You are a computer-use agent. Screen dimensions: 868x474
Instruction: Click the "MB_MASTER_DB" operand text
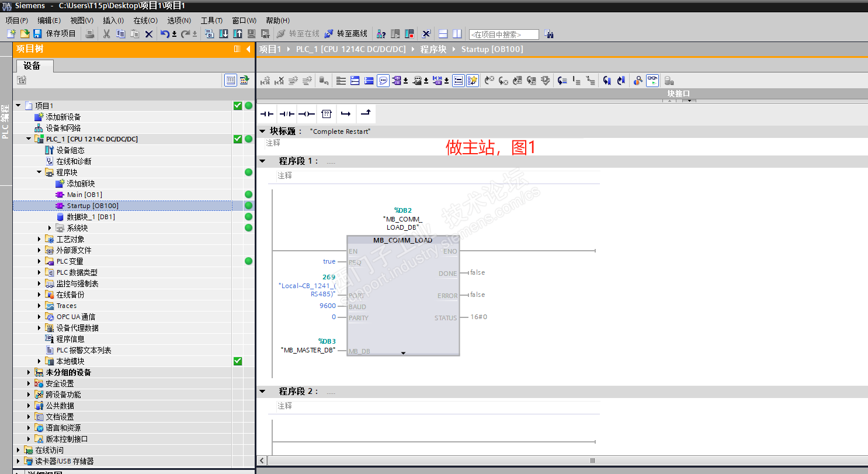tap(308, 350)
